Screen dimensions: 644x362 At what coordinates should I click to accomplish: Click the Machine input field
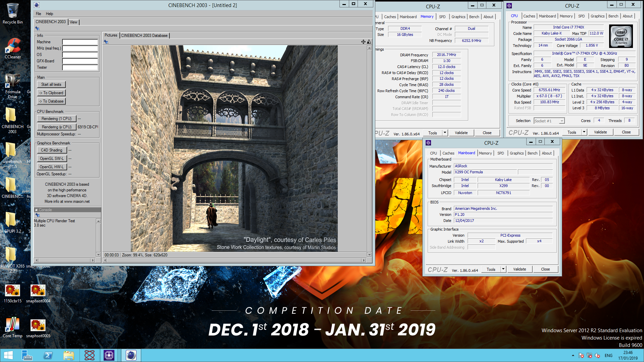[80, 42]
